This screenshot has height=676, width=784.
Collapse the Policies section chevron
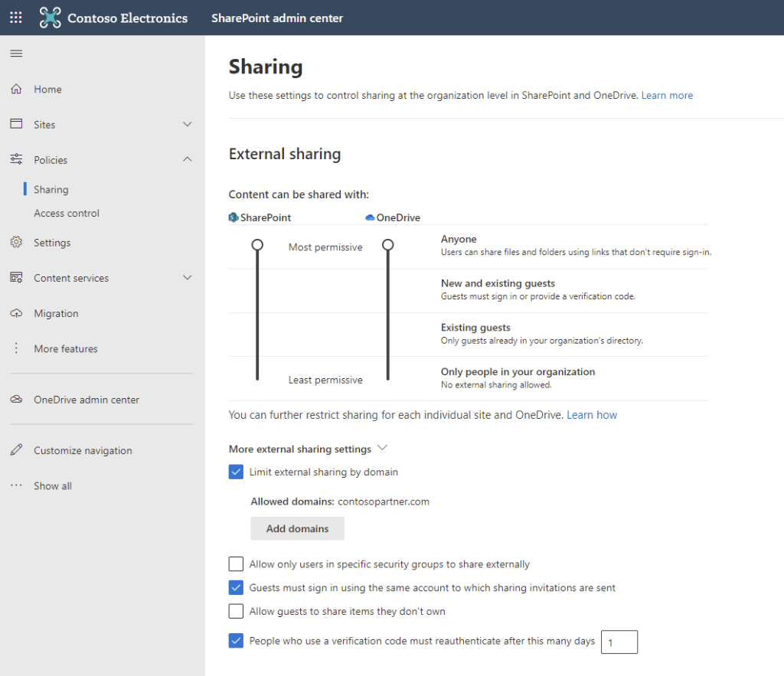pos(188,159)
